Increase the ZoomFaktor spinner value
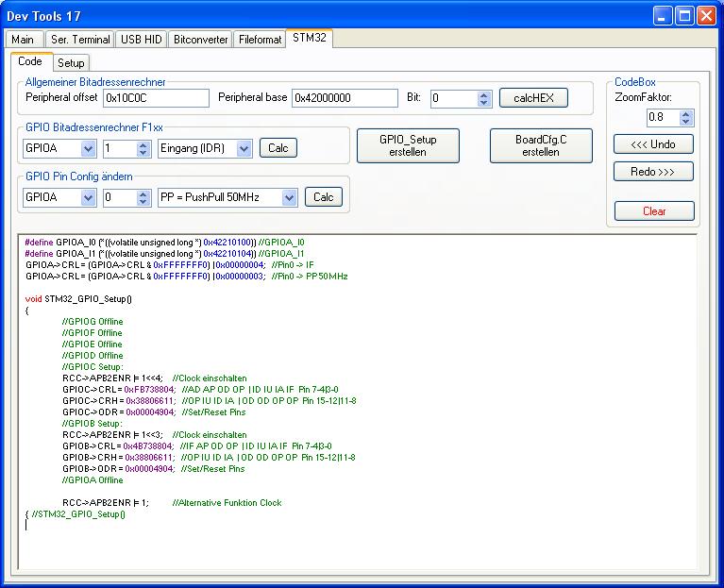 (x=686, y=114)
